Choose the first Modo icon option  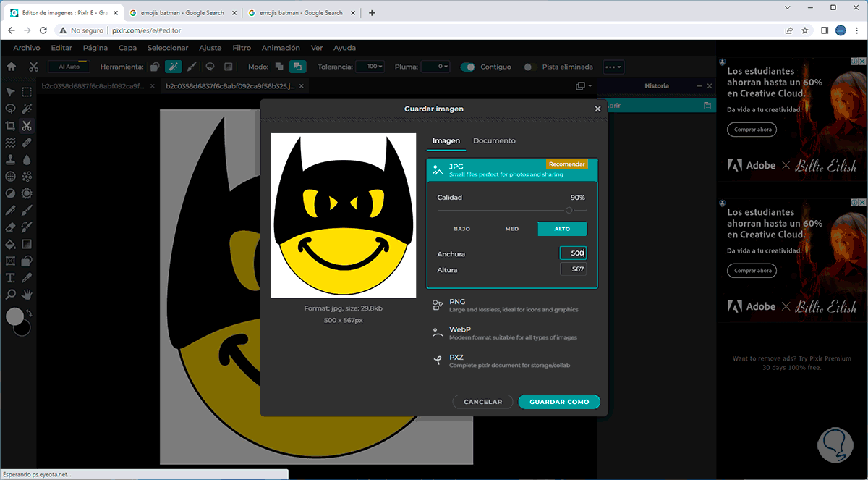(279, 67)
